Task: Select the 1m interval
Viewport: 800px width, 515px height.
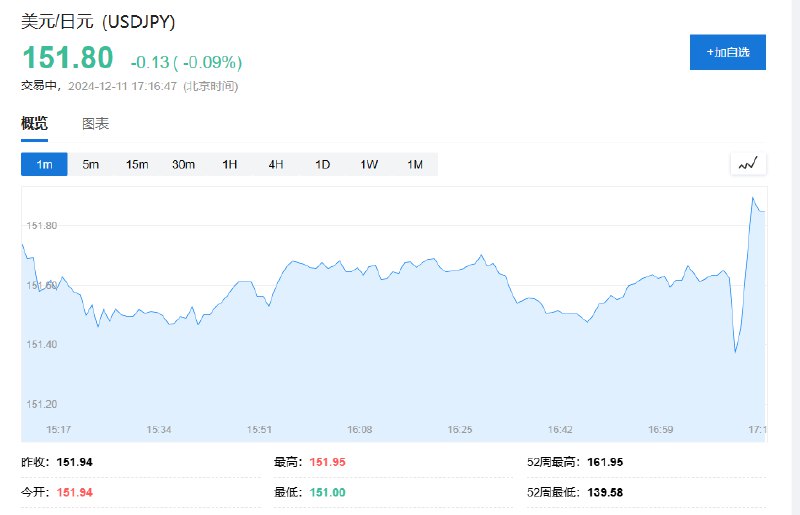Action: click(x=44, y=164)
